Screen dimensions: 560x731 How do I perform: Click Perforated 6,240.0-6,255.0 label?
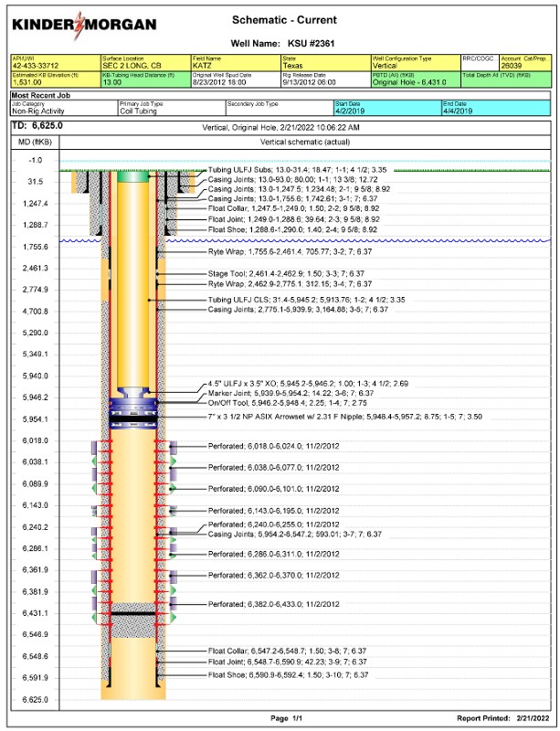274,524
